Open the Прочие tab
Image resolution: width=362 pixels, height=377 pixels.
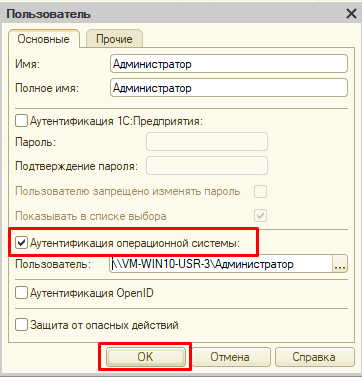pyautogui.click(x=114, y=39)
